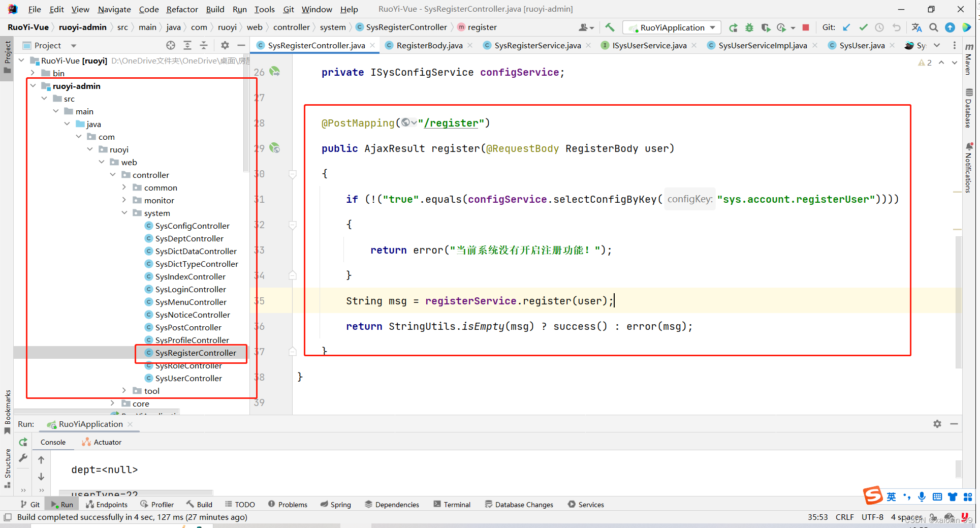Open the Problems tool window
The width and height of the screenshot is (980, 528).
288,505
